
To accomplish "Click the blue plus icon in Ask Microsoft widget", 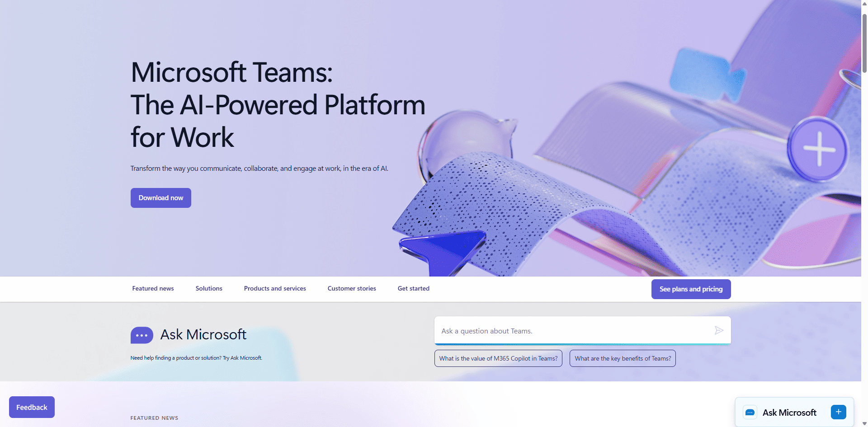I will (838, 412).
